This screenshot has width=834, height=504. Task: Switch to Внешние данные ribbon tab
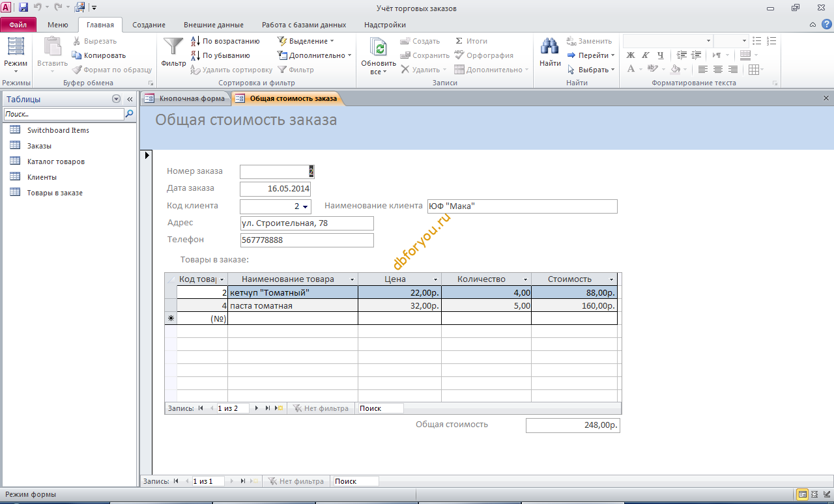coord(214,25)
